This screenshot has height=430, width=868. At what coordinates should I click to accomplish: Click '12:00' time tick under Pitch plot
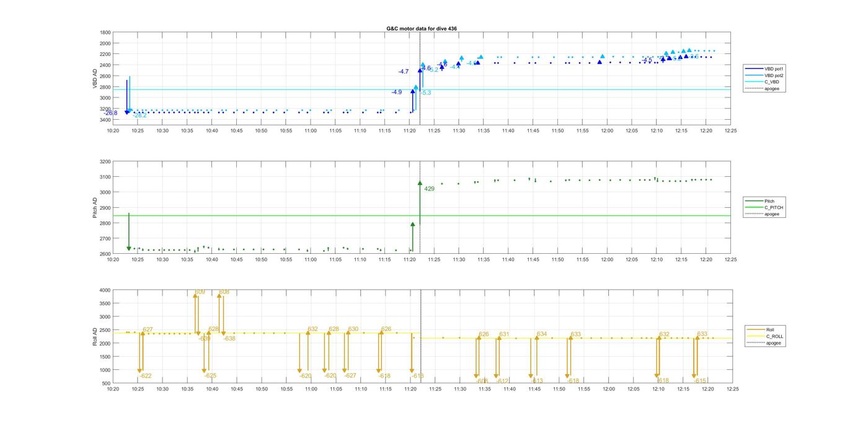(x=607, y=259)
